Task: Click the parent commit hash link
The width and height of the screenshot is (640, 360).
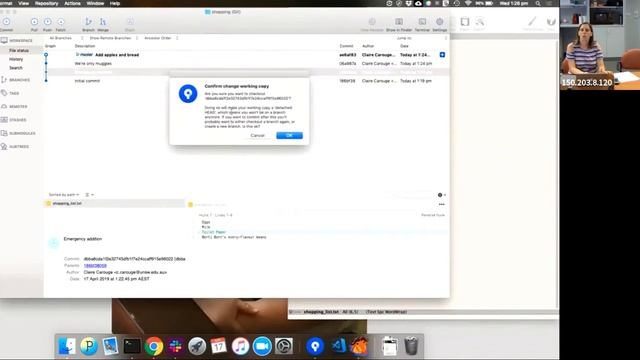Action: (95, 266)
